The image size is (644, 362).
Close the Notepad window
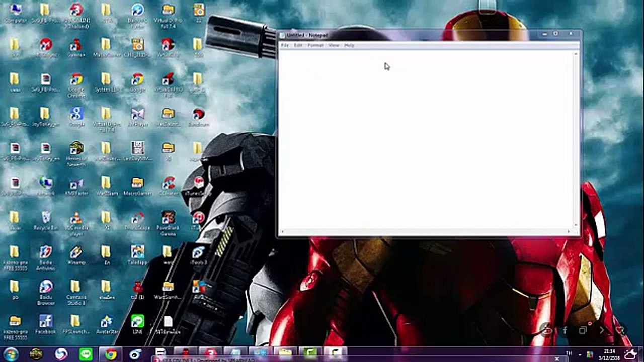(571, 34)
